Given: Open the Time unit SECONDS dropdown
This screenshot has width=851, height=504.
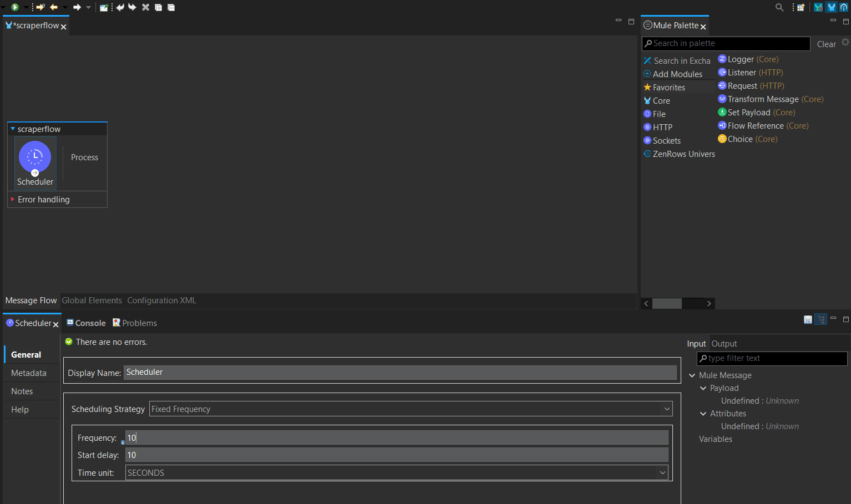Looking at the screenshot, I should point(397,473).
